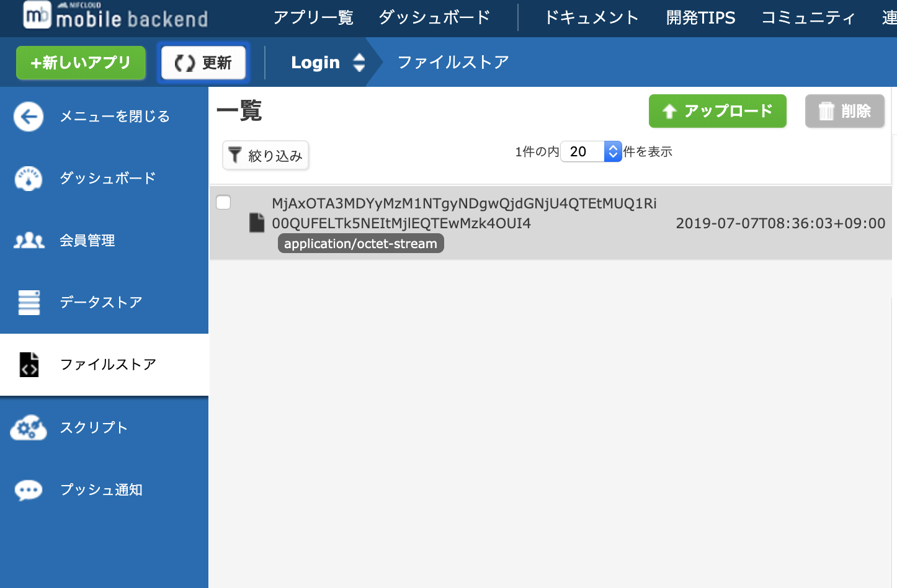The image size is (897, 588).
Task: Collapse the menu with the back-arrow icon
Action: pos(28,116)
